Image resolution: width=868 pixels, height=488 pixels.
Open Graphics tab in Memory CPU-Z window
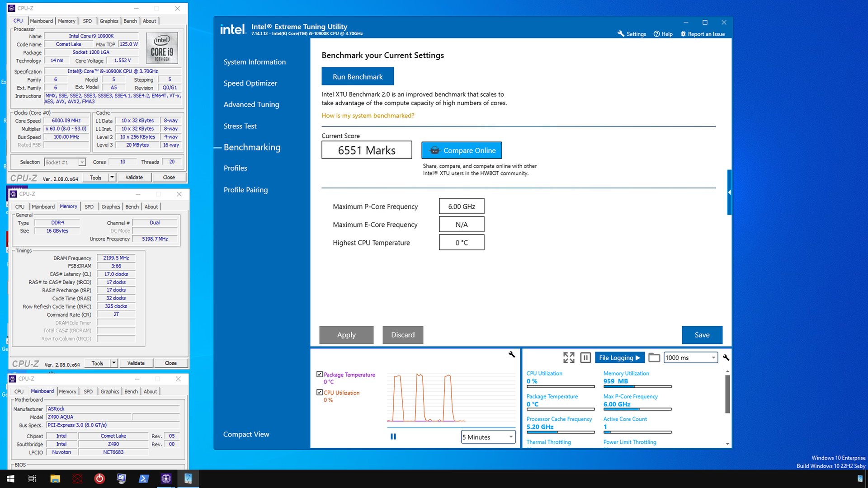[x=111, y=206]
